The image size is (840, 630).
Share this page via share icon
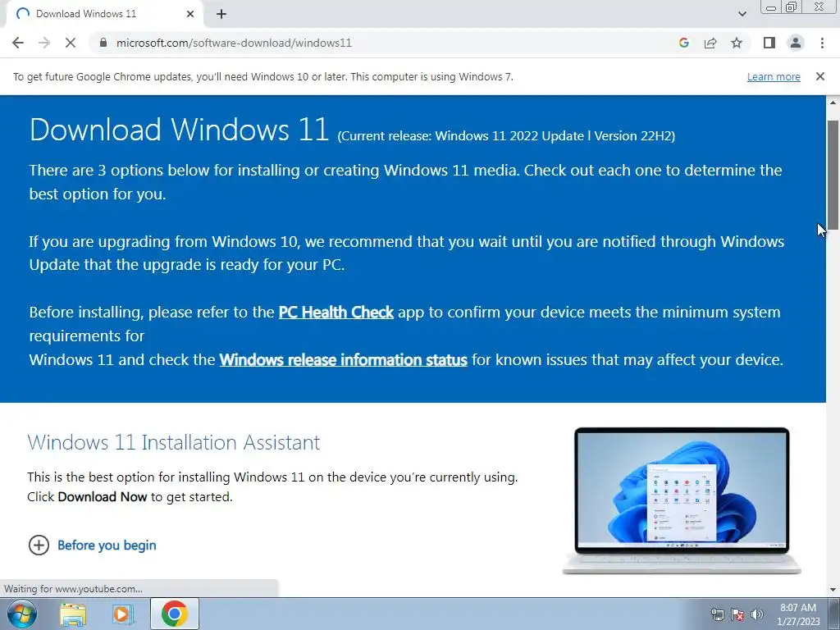pos(710,43)
